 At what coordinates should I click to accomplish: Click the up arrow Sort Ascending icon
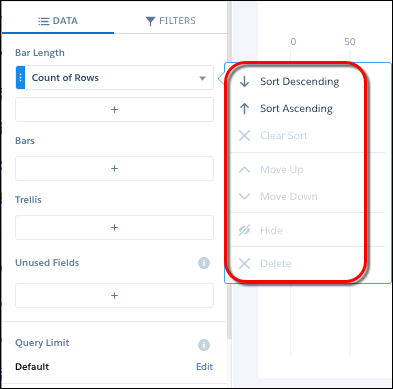pos(244,108)
